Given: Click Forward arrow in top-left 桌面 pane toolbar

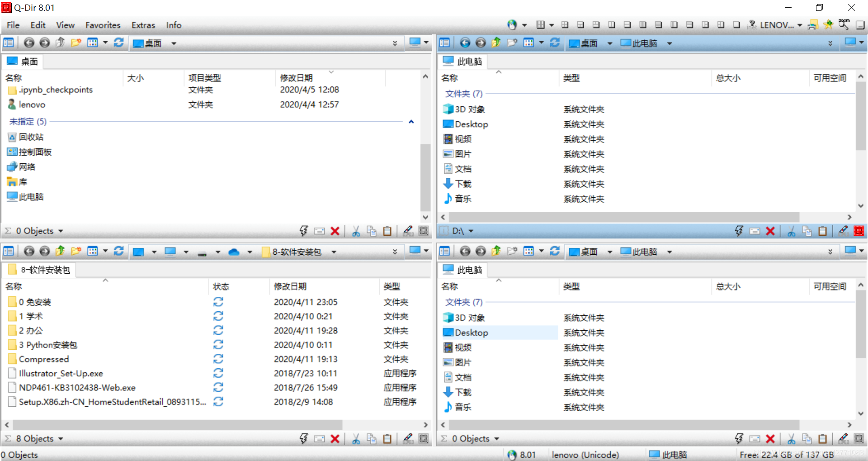Looking at the screenshot, I should pyautogui.click(x=44, y=43).
